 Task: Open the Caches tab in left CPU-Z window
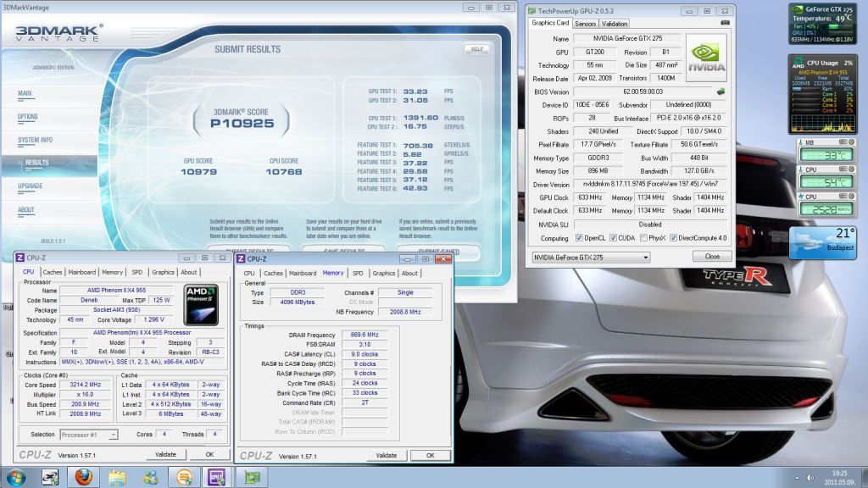[x=52, y=272]
